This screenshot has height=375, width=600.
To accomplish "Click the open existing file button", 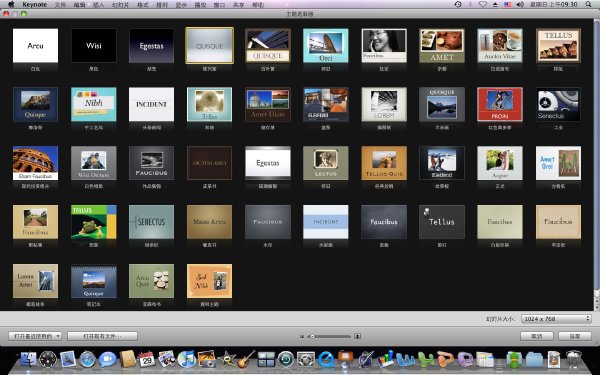I will tap(102, 336).
